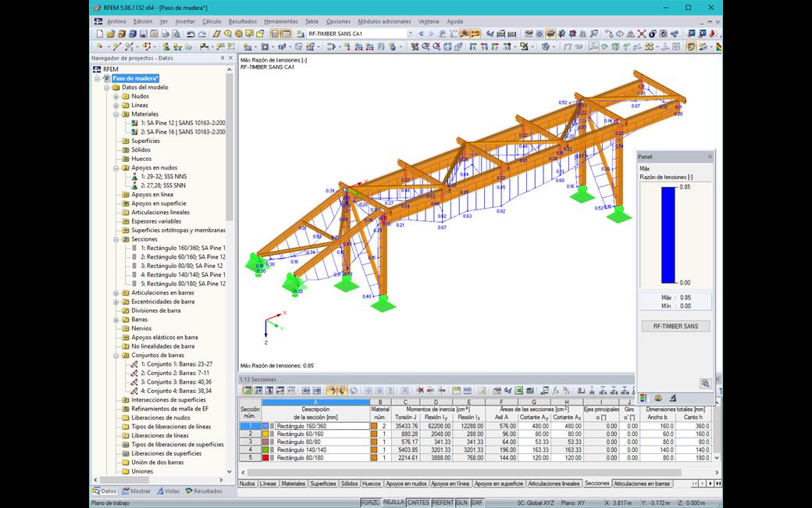
Task: Switch to the Materiales table tab
Action: click(293, 484)
